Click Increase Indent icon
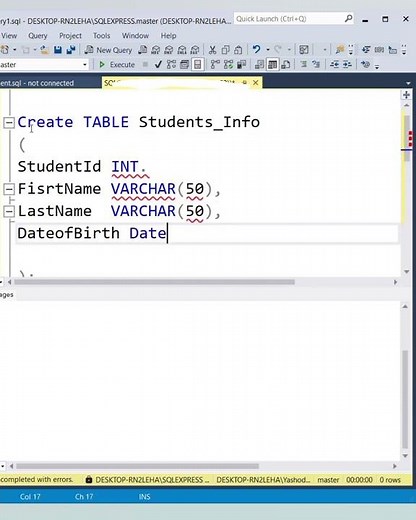Image resolution: width=416 pixels, height=520 pixels. tap(347, 64)
